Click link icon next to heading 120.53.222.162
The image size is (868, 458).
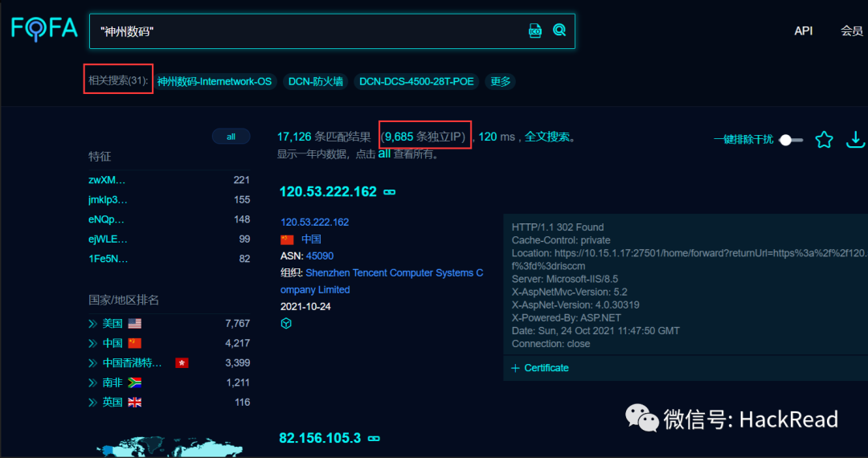coord(390,193)
